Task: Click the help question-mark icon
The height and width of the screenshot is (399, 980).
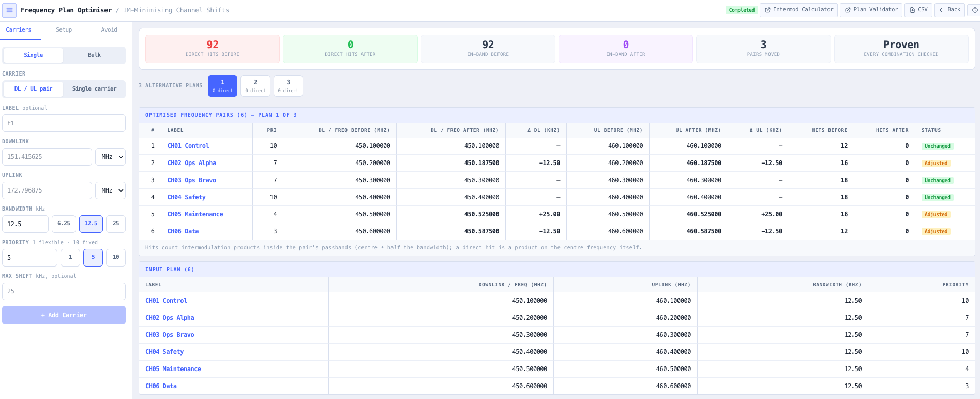Action: 974,10
